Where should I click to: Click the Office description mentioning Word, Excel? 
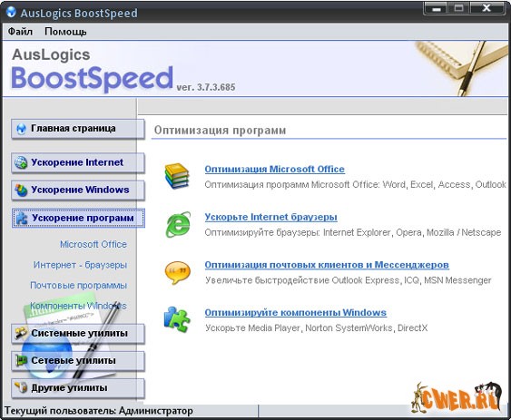pyautogui.click(x=355, y=184)
